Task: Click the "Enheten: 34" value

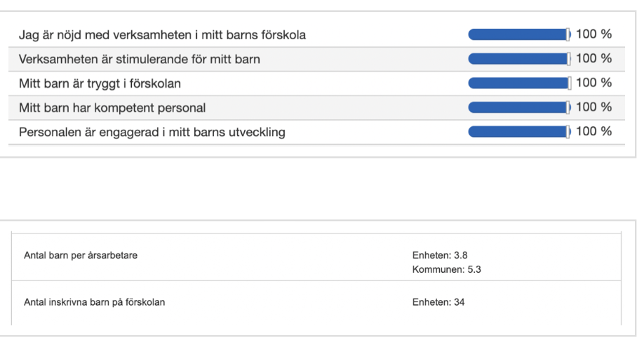Action: 438,303
